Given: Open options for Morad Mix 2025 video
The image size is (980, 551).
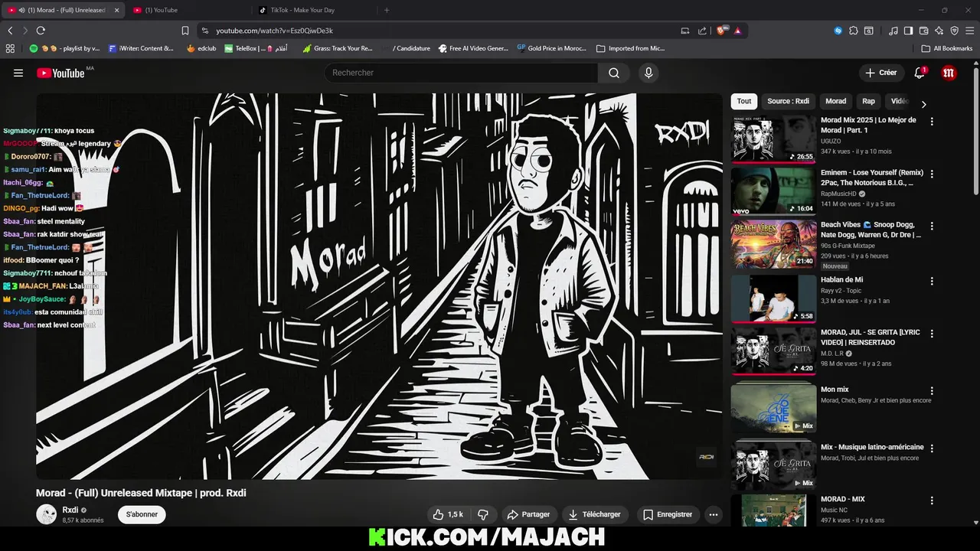Looking at the screenshot, I should pyautogui.click(x=932, y=122).
